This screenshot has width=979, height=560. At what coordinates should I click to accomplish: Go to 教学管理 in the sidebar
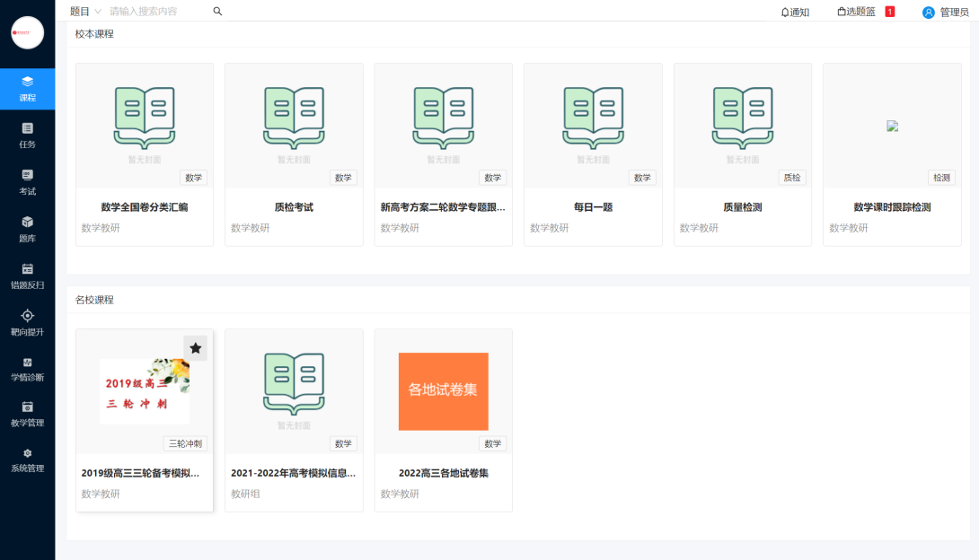pyautogui.click(x=28, y=415)
